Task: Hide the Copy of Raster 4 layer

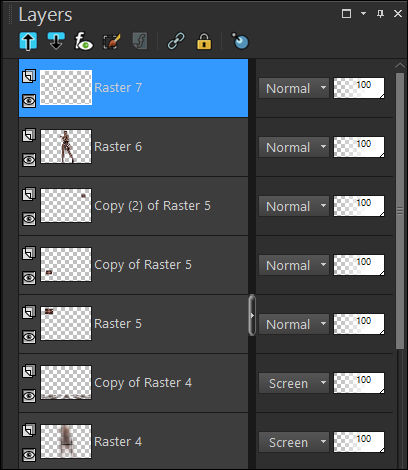Action: [29, 396]
